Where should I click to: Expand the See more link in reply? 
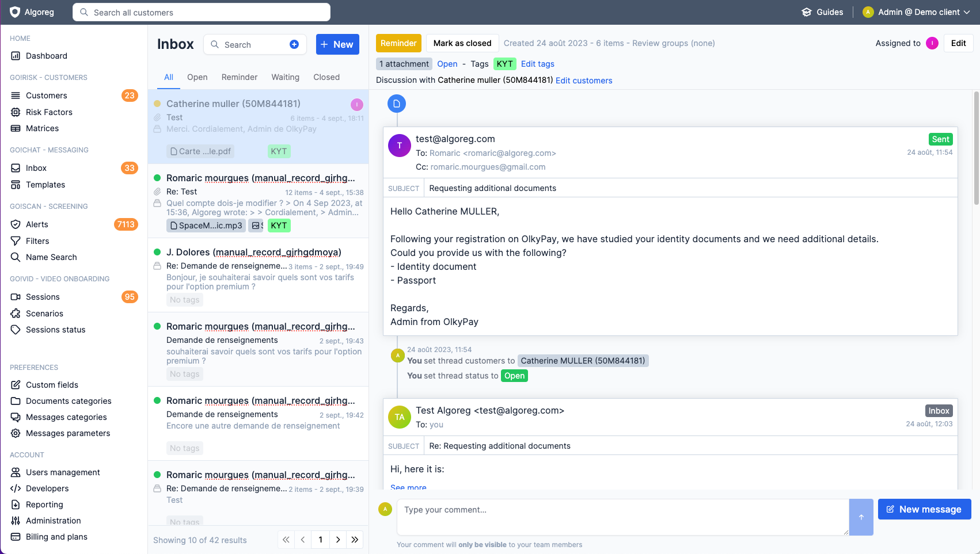pyautogui.click(x=408, y=487)
